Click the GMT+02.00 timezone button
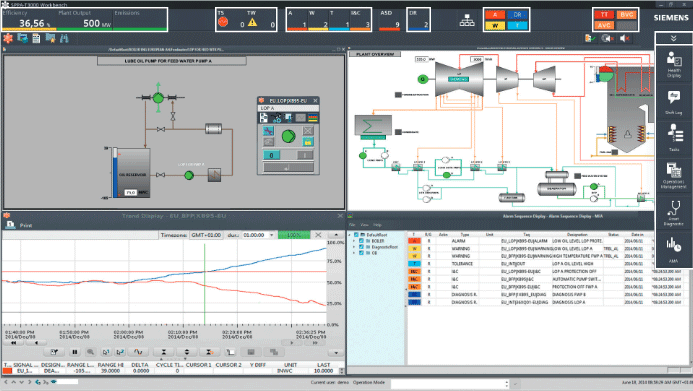Screen dimensions: 693x391 [x=206, y=235]
